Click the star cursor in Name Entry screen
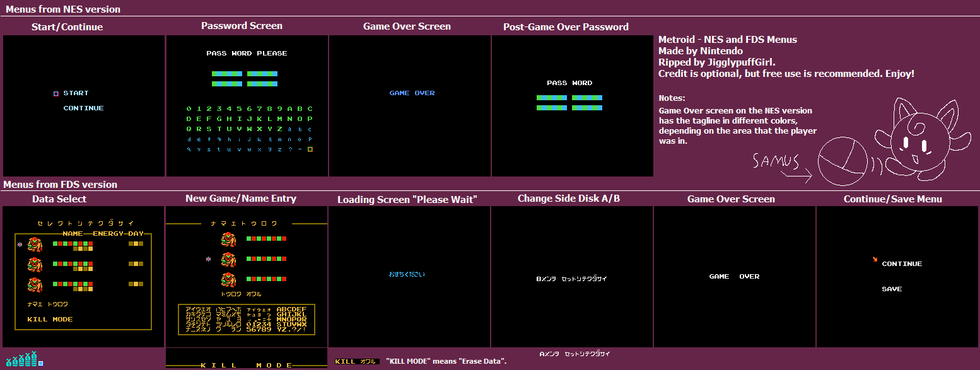980x370 pixels. coord(208,259)
